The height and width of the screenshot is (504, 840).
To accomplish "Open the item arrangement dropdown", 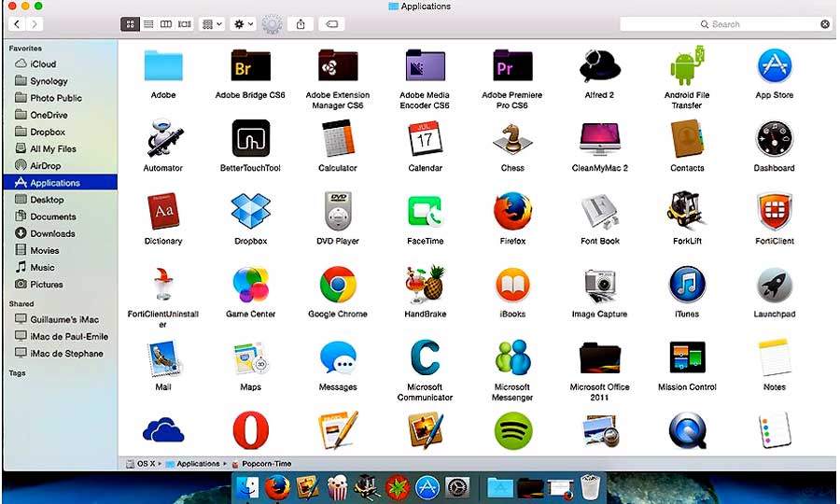I will point(213,24).
